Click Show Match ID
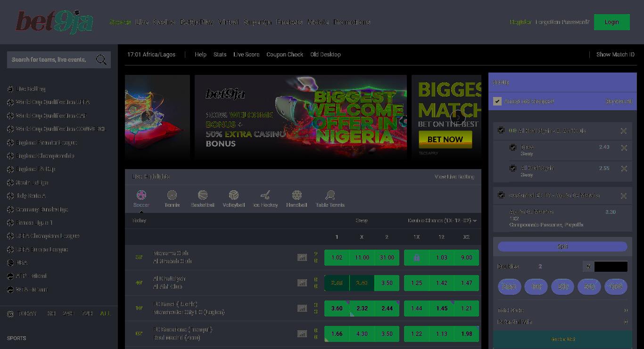 (x=615, y=55)
